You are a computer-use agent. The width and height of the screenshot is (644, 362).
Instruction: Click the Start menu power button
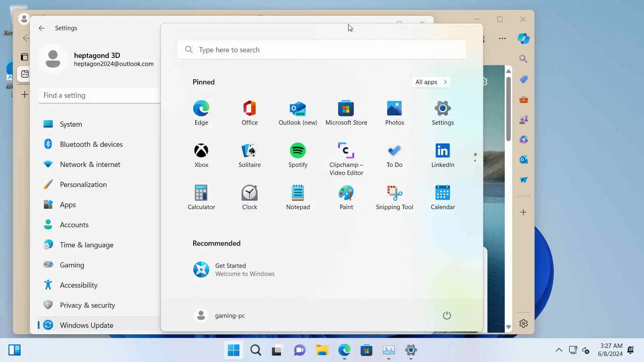pos(447,315)
